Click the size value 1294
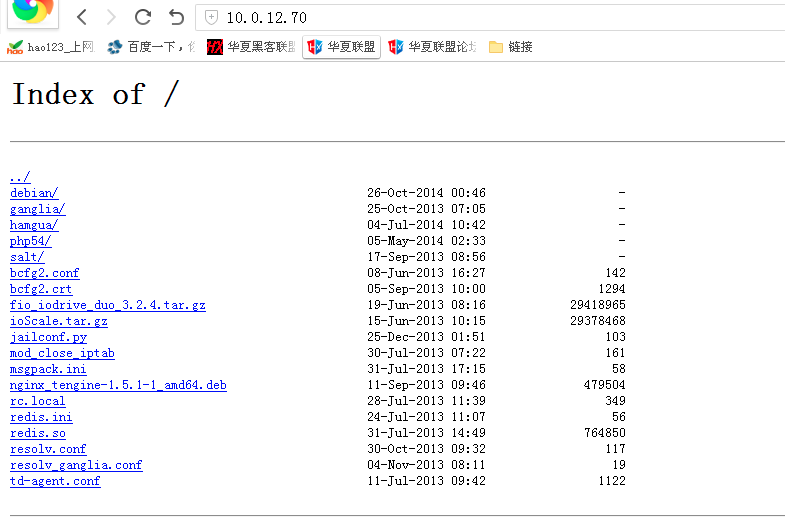 [x=612, y=289]
